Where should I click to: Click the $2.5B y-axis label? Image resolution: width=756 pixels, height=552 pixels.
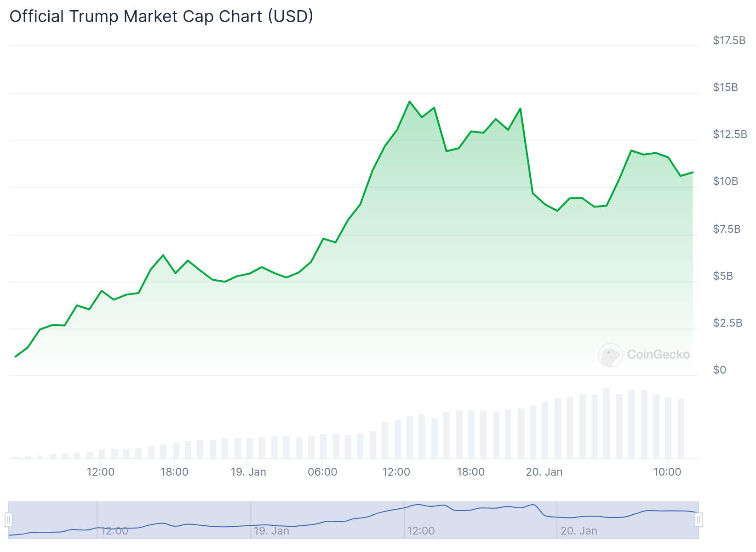point(727,323)
